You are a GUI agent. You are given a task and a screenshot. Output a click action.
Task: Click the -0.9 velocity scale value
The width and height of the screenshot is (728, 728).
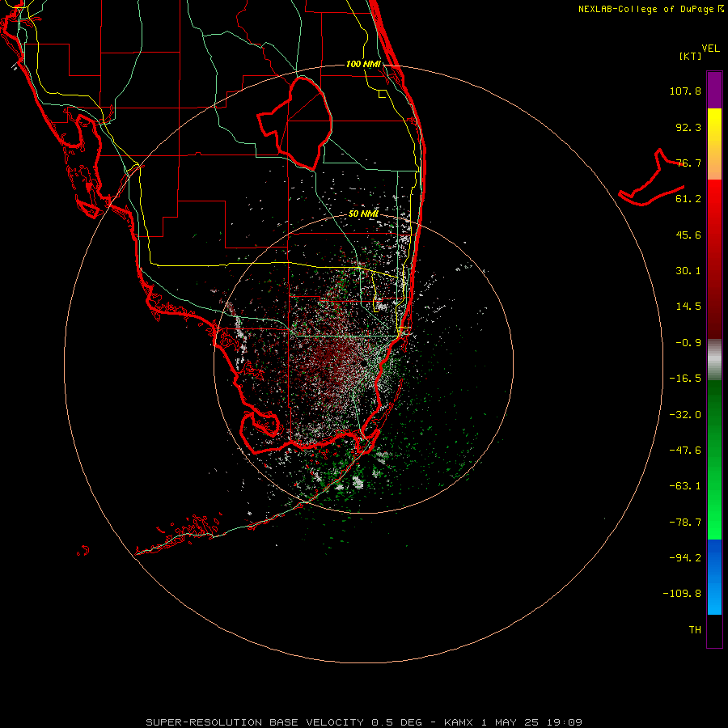point(688,343)
